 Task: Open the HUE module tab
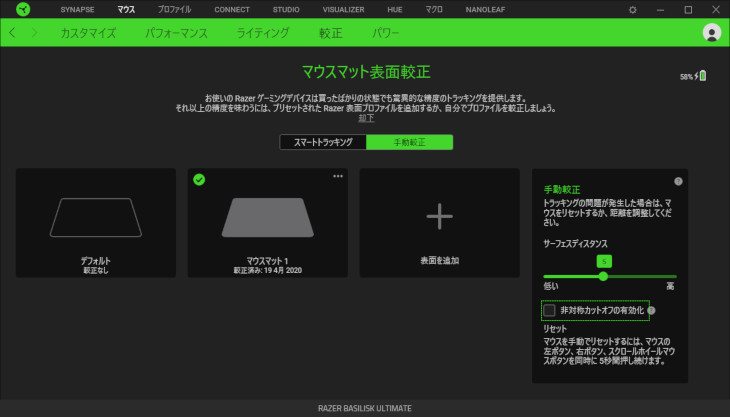click(x=395, y=9)
